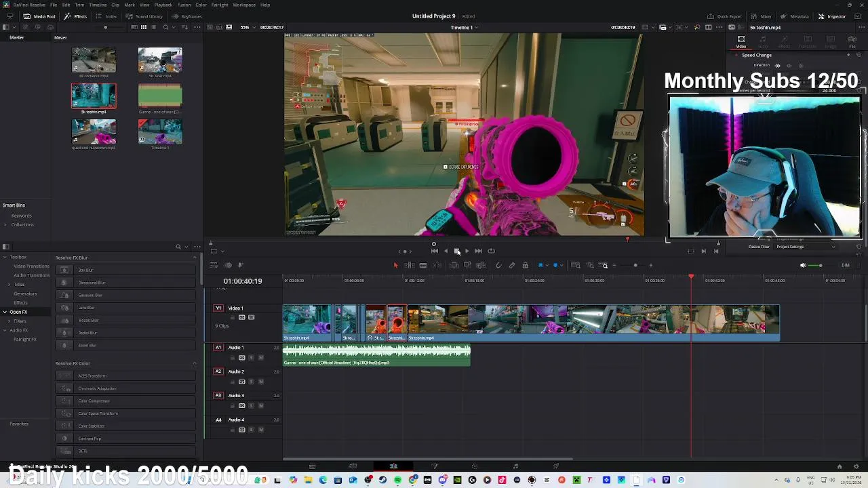
Task: Open the Timeline 1 name dropdown
Action: (x=465, y=27)
